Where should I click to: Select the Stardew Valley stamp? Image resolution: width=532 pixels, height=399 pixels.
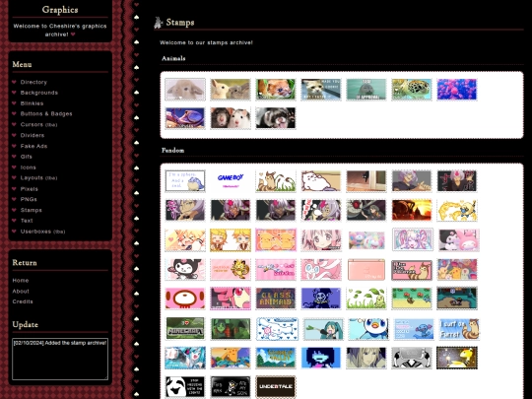coord(276,358)
